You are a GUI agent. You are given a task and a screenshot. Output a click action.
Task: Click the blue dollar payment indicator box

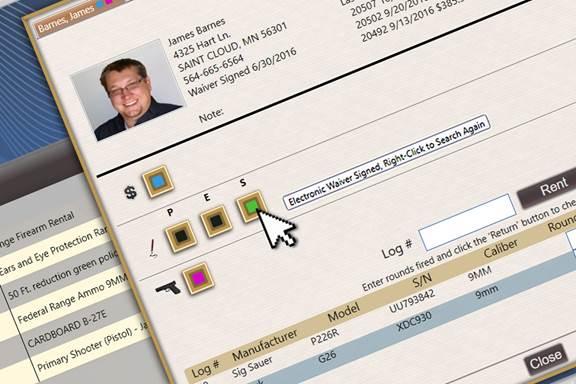pos(158,182)
